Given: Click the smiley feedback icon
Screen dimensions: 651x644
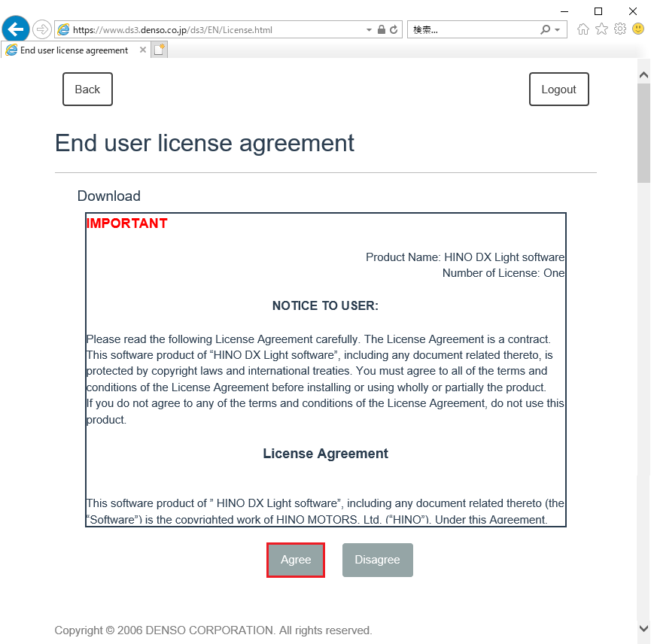Looking at the screenshot, I should tap(638, 29).
